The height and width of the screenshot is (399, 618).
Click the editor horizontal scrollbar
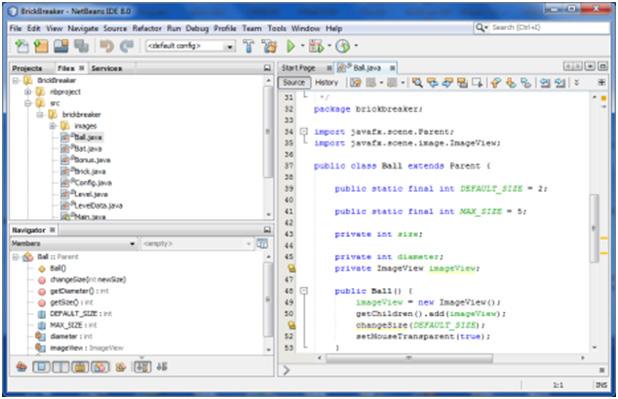coord(409,358)
